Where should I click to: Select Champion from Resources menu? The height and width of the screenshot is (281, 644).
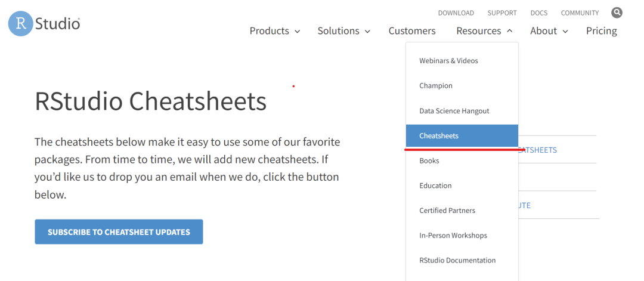point(436,86)
